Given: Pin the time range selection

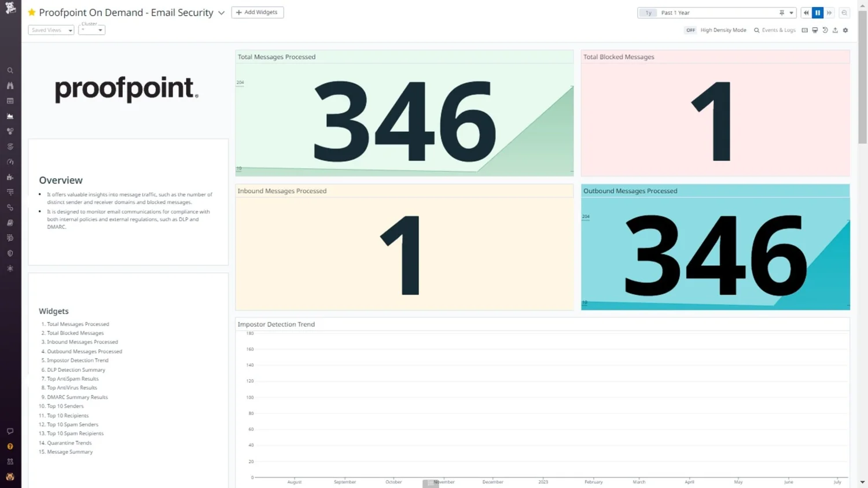Looking at the screenshot, I should pos(782,13).
